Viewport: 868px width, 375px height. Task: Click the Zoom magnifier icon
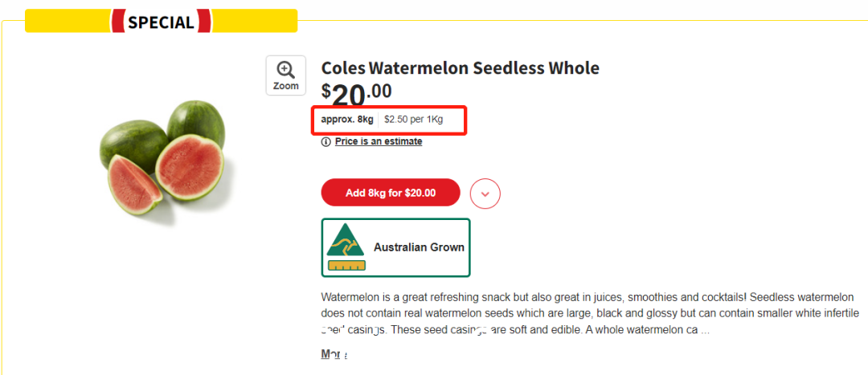click(x=285, y=70)
